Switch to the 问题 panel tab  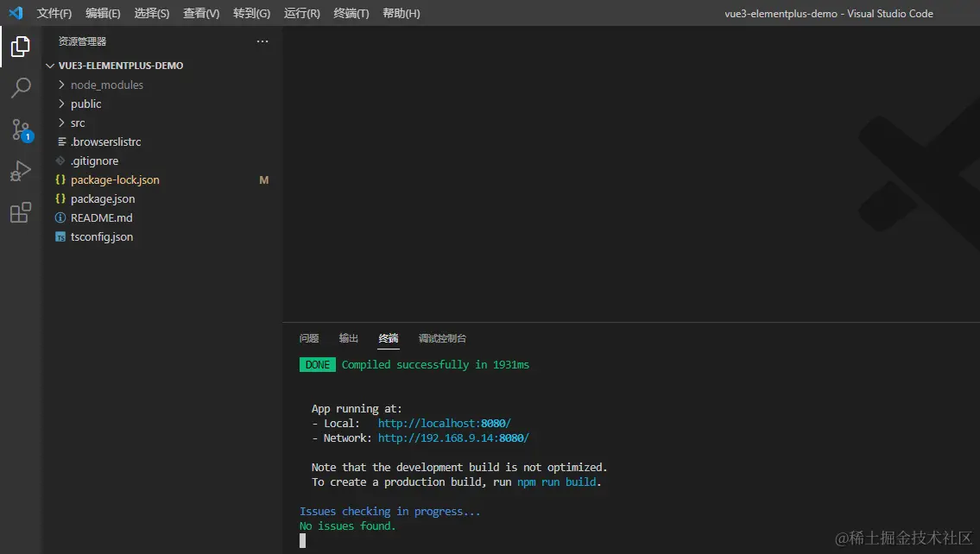click(309, 338)
